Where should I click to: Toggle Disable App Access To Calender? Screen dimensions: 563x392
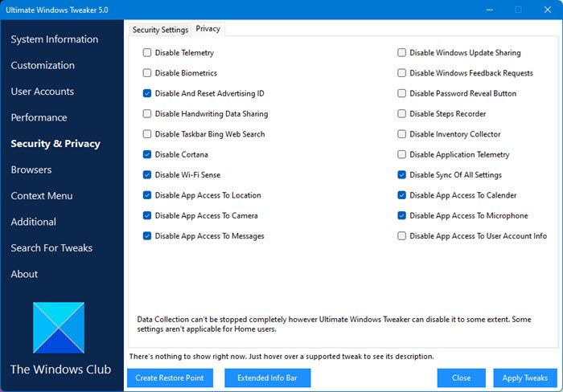pyautogui.click(x=401, y=195)
